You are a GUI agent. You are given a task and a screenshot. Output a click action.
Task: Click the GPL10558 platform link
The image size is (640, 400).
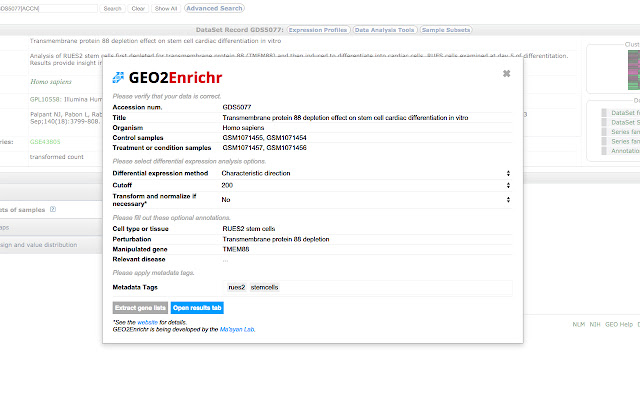pyautogui.click(x=47, y=100)
